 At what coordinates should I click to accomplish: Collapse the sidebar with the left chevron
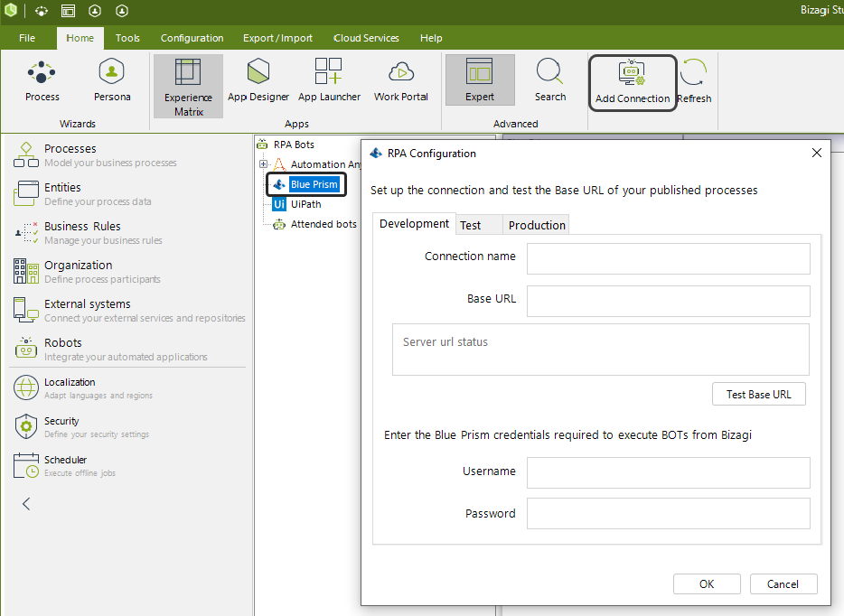pyautogui.click(x=26, y=504)
